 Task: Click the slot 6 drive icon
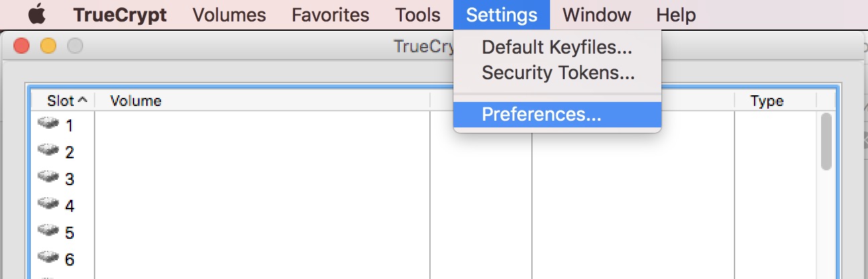point(48,258)
